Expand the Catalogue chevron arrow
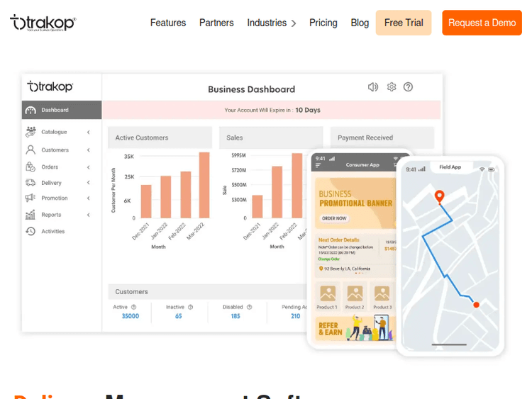The image size is (532, 399). 89,132
